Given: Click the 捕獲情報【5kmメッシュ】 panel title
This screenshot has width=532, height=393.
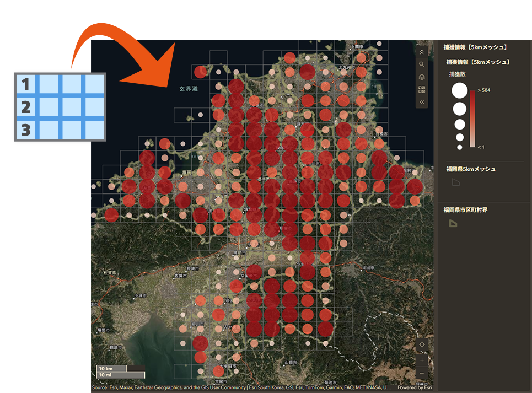Looking at the screenshot, I should tap(475, 47).
